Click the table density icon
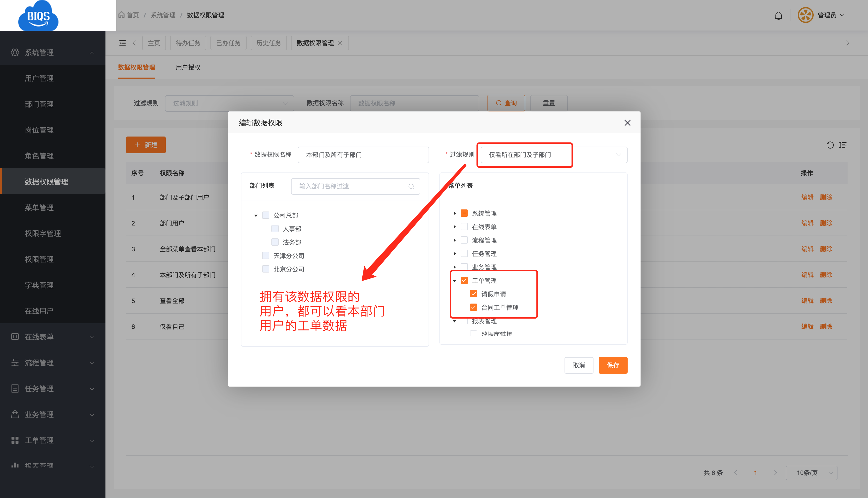 point(842,145)
